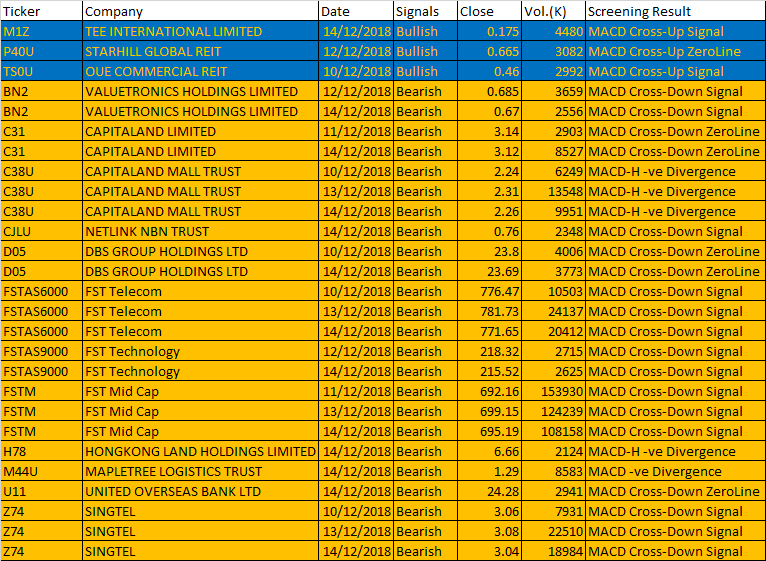
Task: Click close value 771.65 for FST Telecom
Action: tap(489, 332)
